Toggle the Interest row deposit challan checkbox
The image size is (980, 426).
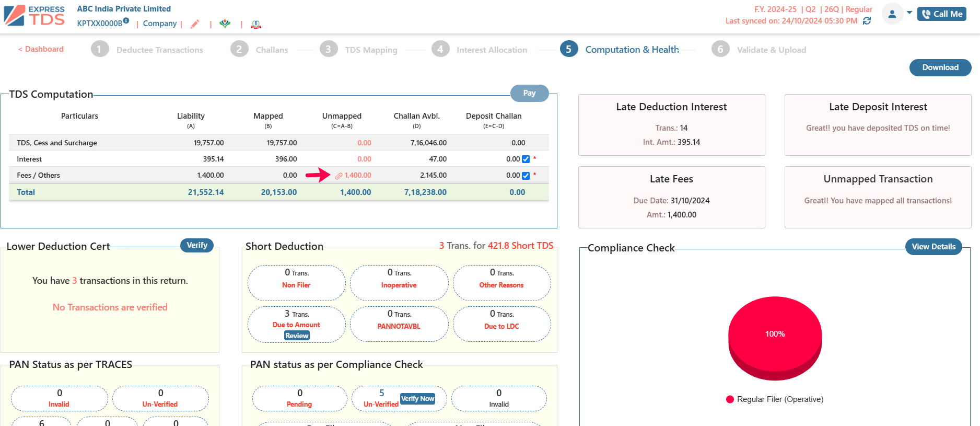click(x=526, y=159)
